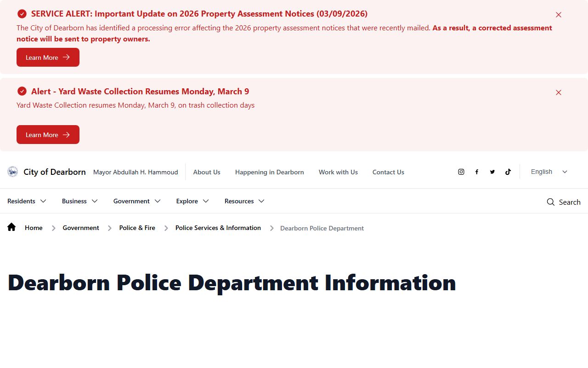Dismiss the Yard Waste Collection alert
Screen dimensions: 588x368
559,92
